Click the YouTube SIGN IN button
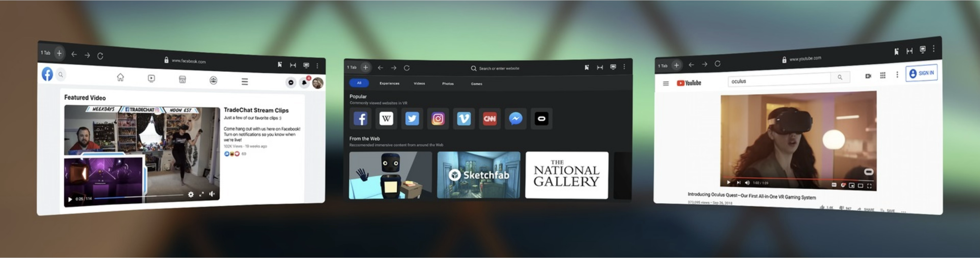This screenshot has width=980, height=258. (x=921, y=73)
